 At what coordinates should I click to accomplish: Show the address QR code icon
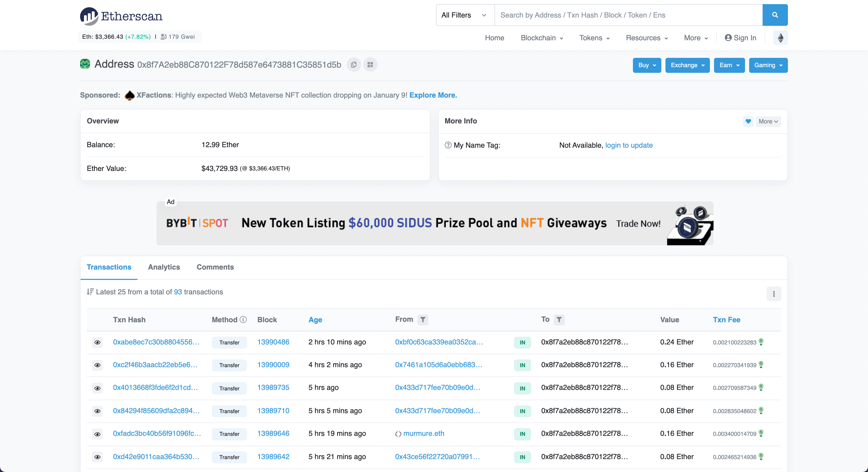(x=370, y=65)
